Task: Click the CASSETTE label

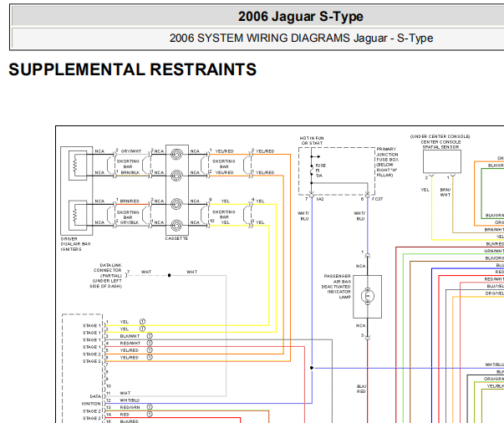Action: pyautogui.click(x=176, y=238)
